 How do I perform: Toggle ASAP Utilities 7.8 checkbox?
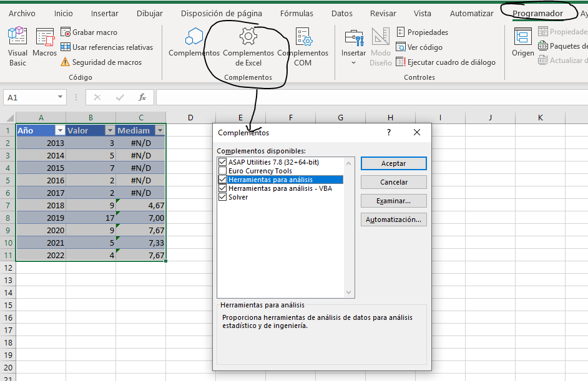222,162
